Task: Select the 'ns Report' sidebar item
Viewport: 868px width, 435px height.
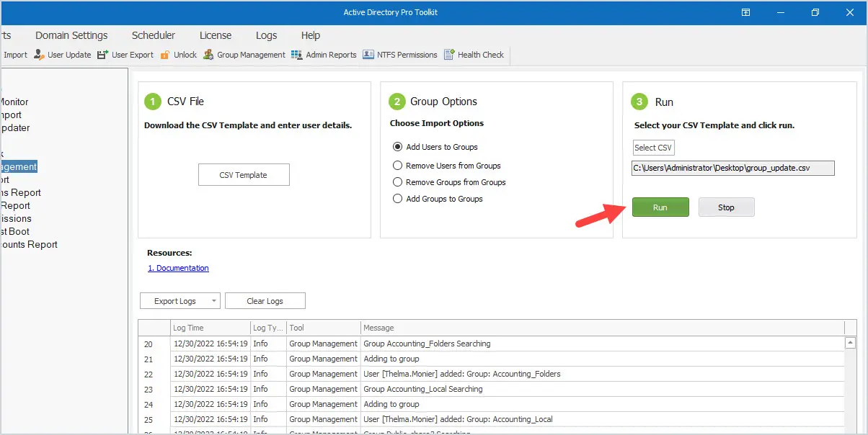Action: (20, 192)
